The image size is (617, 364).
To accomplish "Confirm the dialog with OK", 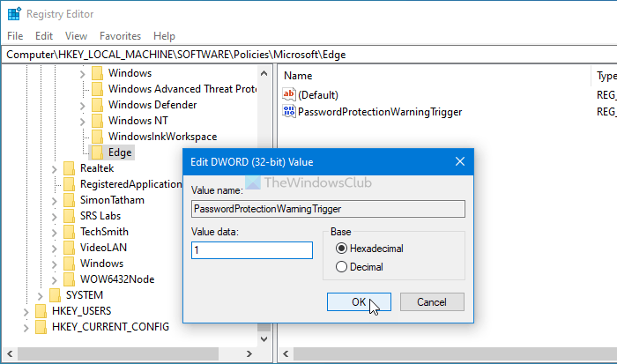I will coord(358,301).
